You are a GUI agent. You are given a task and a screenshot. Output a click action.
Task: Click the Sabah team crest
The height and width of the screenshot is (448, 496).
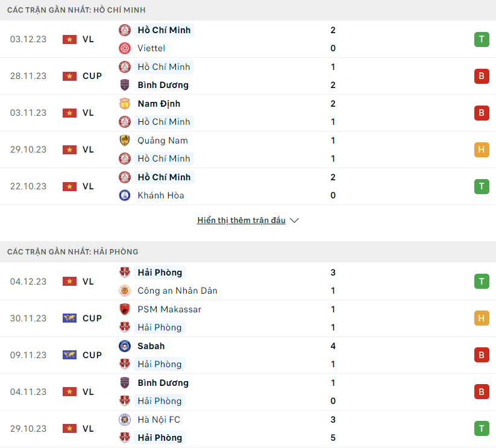click(125, 346)
